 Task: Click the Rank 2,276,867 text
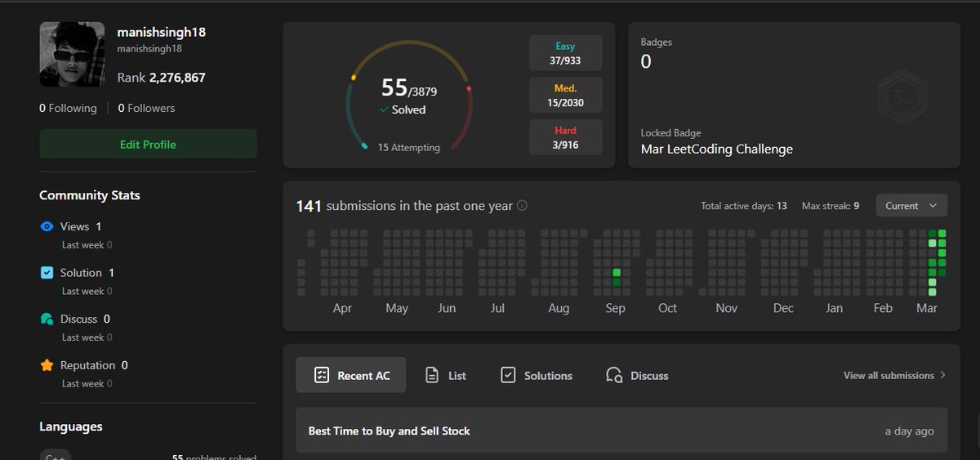(x=161, y=78)
